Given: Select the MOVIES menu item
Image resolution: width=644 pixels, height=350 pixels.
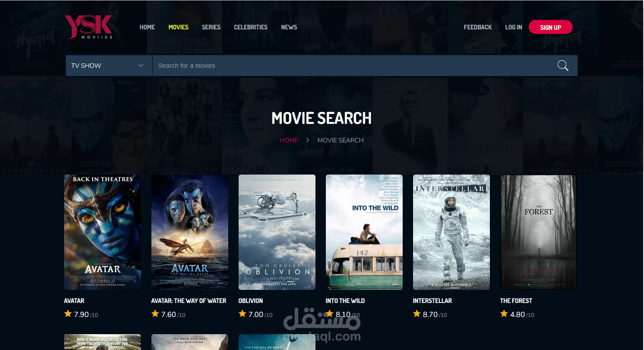Looking at the screenshot, I should point(179,27).
